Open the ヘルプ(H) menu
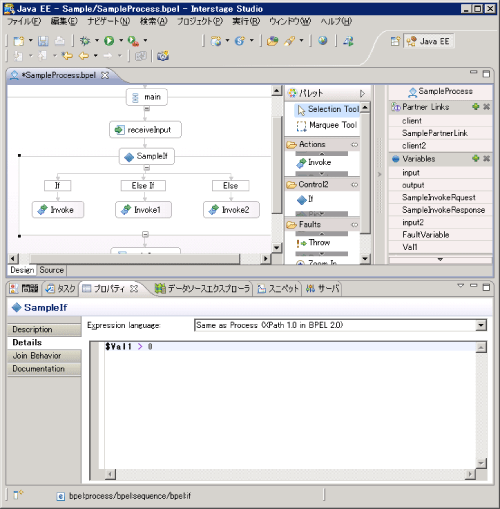 pyautogui.click(x=336, y=22)
